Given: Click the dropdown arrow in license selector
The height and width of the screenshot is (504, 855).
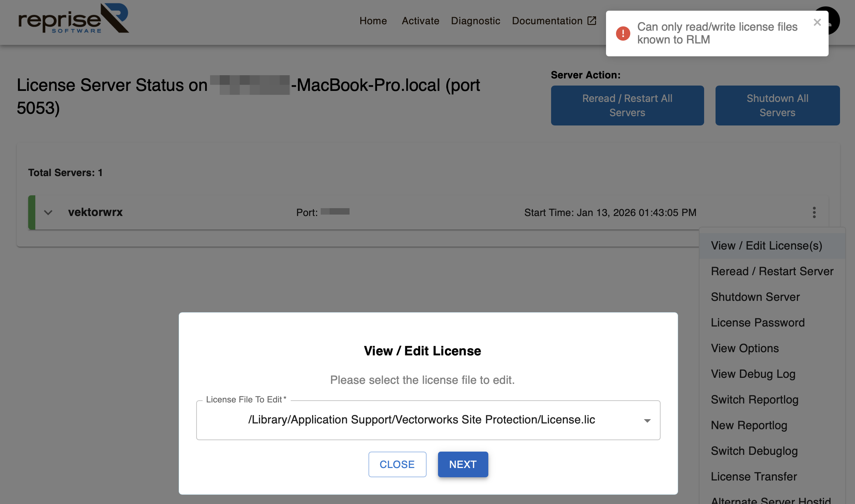Looking at the screenshot, I should (x=647, y=421).
